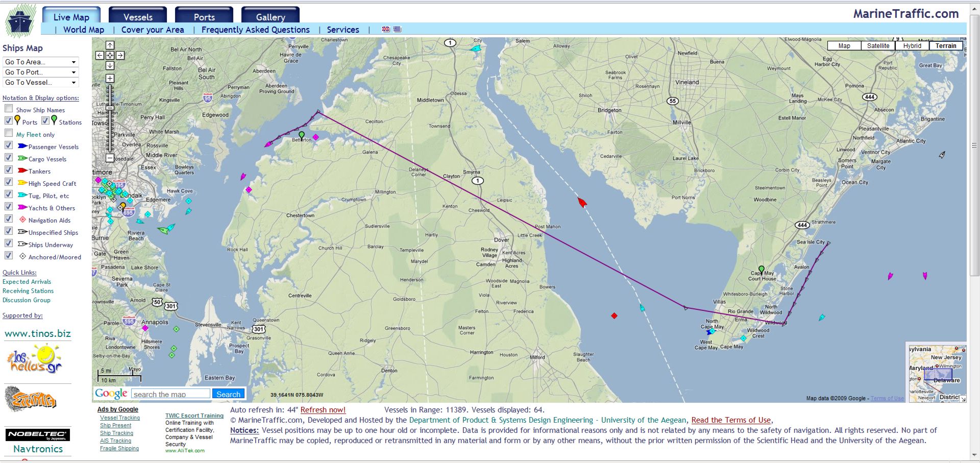Pan the map left with the arrow control
Viewport: 980px width, 463px height.
[x=100, y=56]
